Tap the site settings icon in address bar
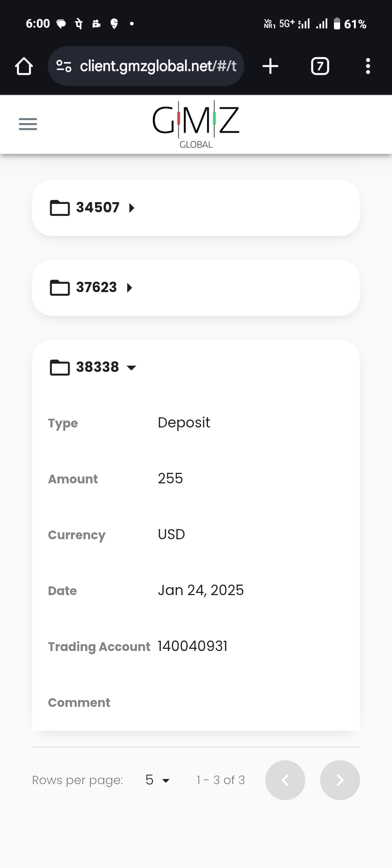Image resolution: width=392 pixels, height=868 pixels. (x=64, y=66)
